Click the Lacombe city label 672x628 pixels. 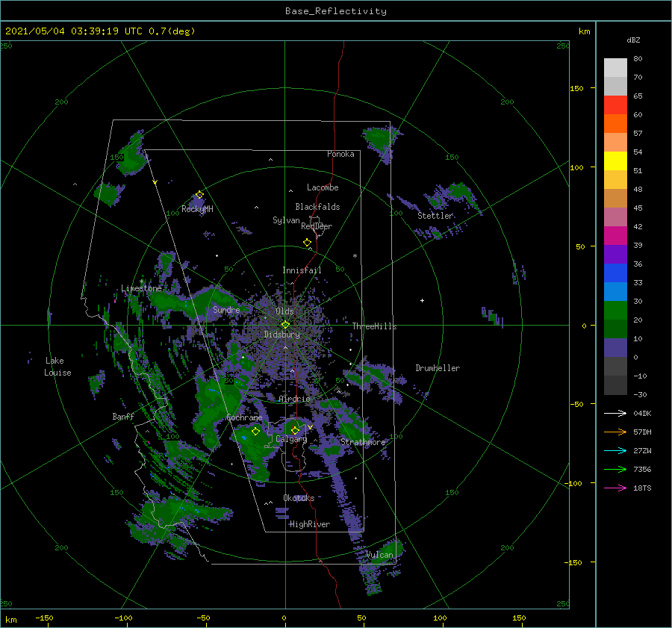pyautogui.click(x=323, y=187)
